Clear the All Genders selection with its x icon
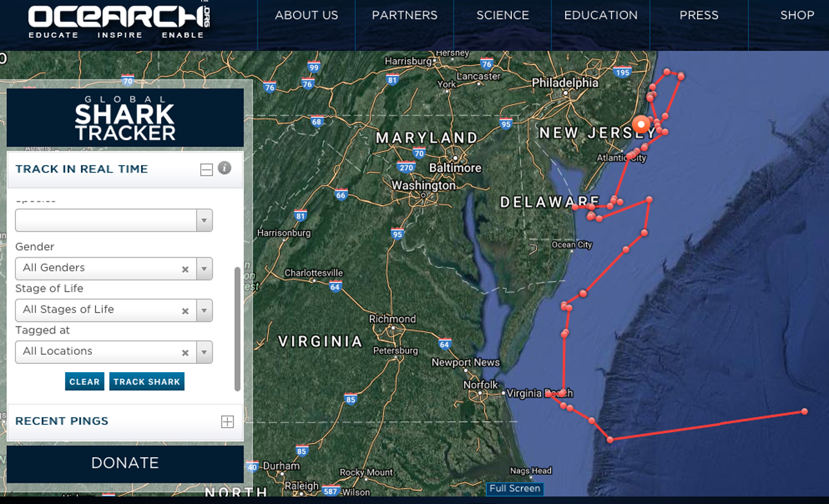This screenshot has height=504, width=829. (185, 269)
